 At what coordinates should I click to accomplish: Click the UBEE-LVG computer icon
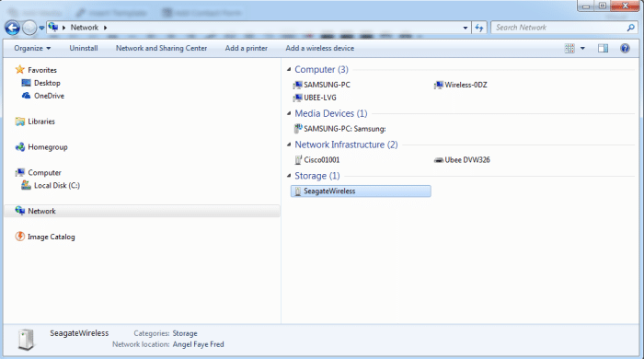pyautogui.click(x=297, y=98)
